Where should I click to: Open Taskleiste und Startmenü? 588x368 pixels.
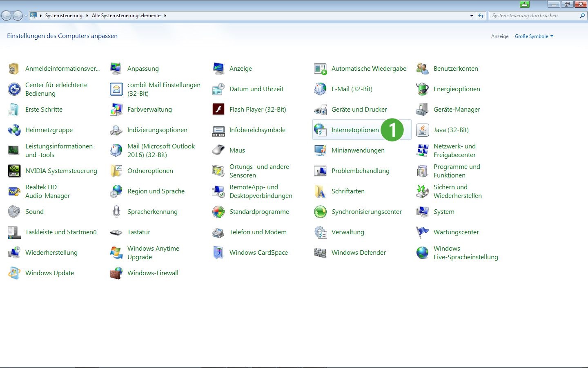[61, 232]
